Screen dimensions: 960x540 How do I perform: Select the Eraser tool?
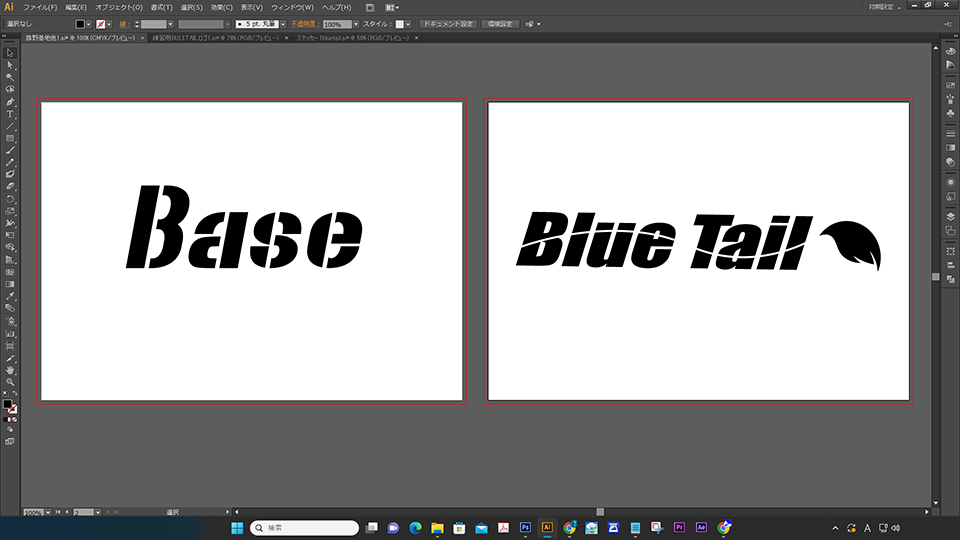point(10,186)
